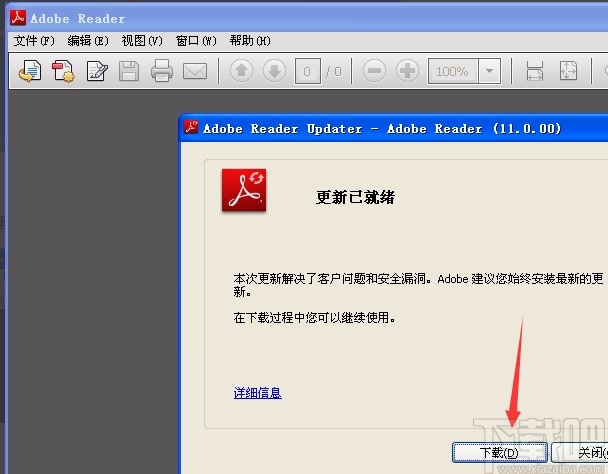This screenshot has height=474, width=608.
Task: Click the email envelope icon
Action: 195,71
